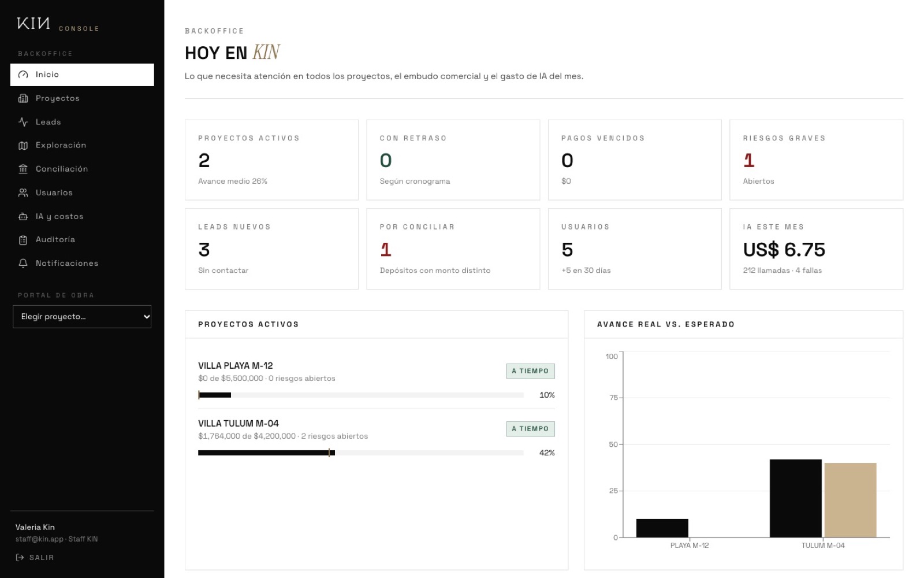Viewport: 924px width, 578px height.
Task: Click the Riesgos Graves stat card
Action: click(816, 160)
